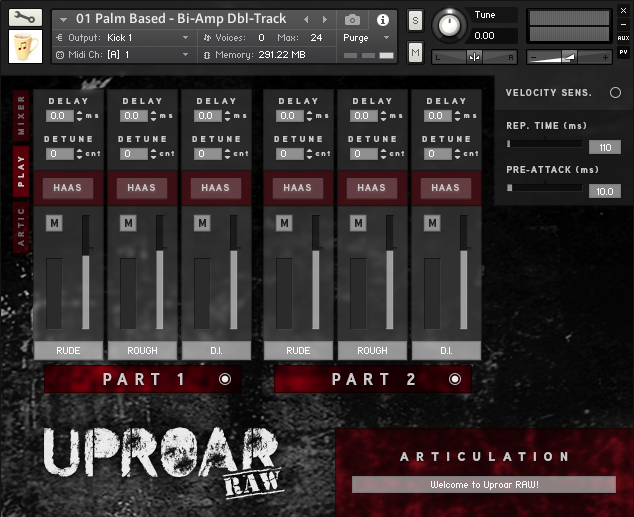This screenshot has height=517, width=634.
Task: Toggle HAAS on Part 2 ROUGH channel
Action: [x=372, y=188]
